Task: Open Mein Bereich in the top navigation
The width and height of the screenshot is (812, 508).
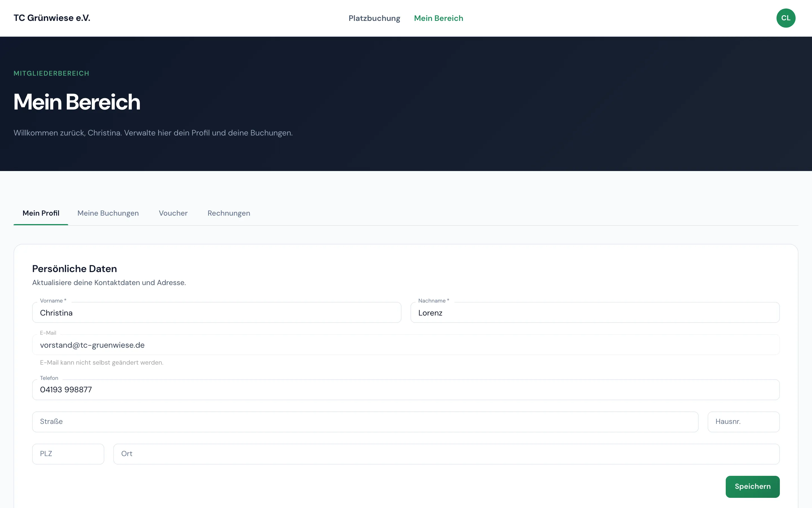Action: [438, 18]
